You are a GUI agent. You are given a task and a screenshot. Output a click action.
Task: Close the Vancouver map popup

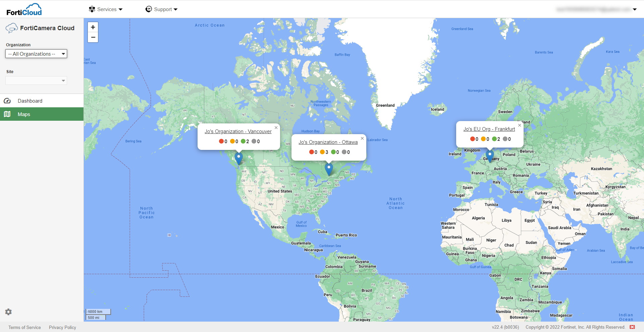[x=276, y=127]
